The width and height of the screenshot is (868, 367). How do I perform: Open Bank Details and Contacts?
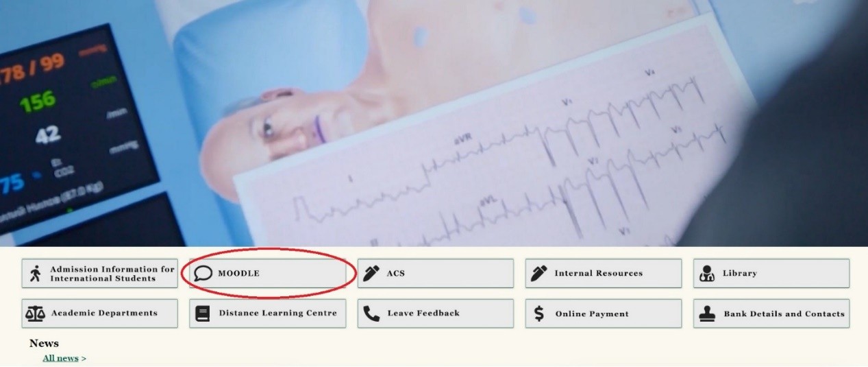click(771, 313)
